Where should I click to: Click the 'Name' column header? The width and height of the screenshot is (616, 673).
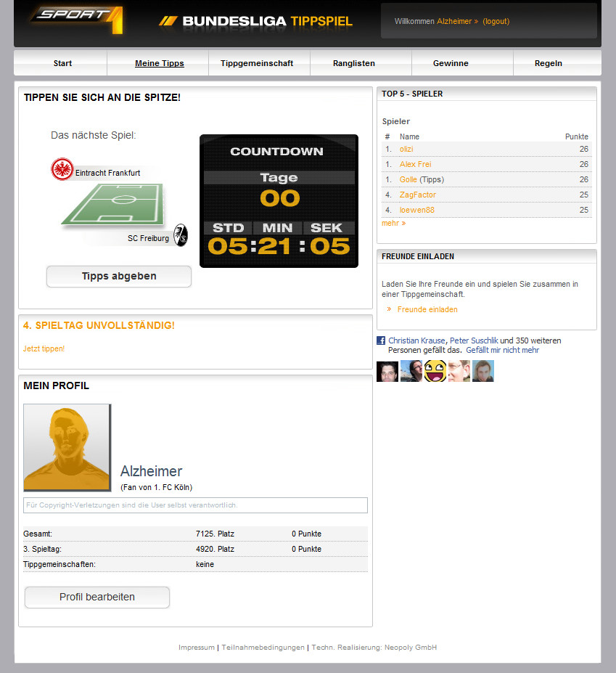click(409, 136)
